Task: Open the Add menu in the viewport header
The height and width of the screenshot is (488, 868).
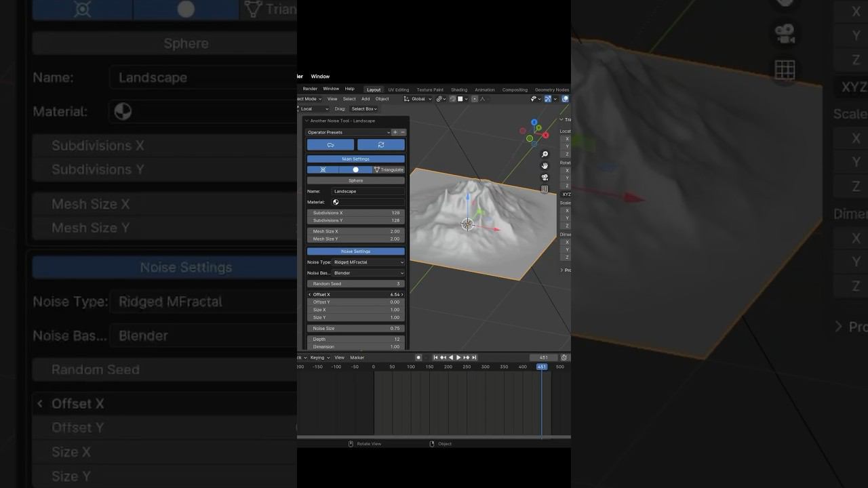Action: coord(366,99)
